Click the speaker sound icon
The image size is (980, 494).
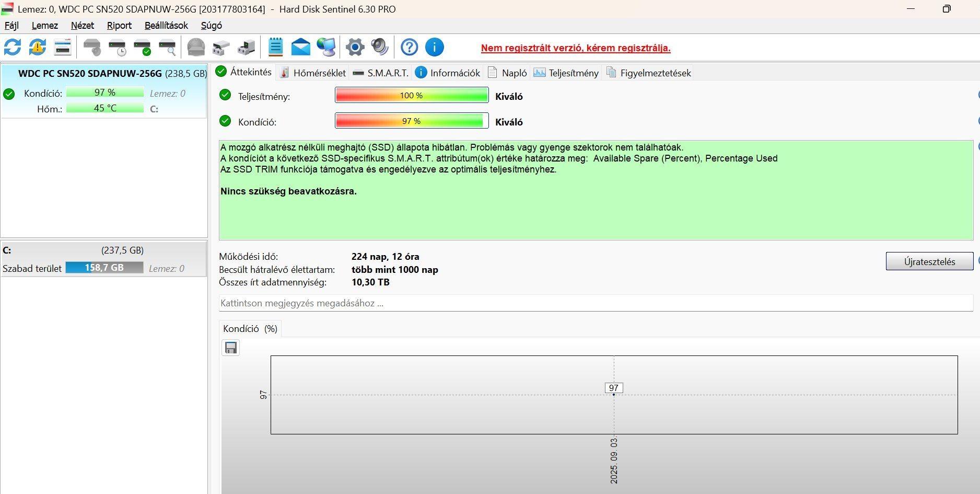coord(380,47)
